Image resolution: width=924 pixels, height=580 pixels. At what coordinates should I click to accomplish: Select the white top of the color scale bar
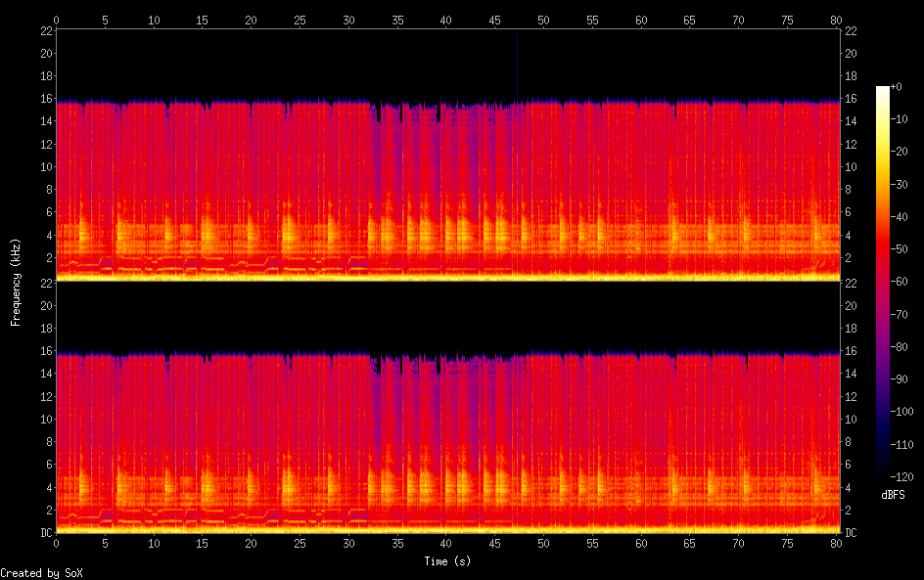coord(883,89)
